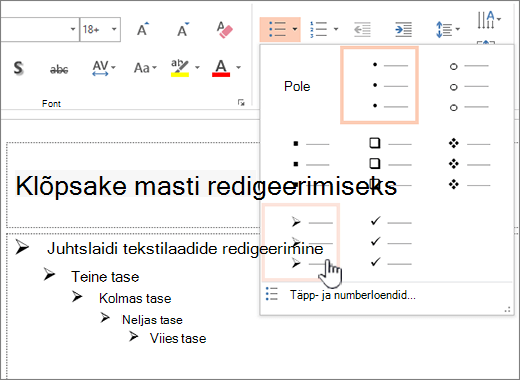Click the Kolmas tase line
The image size is (520, 380).
click(x=135, y=298)
